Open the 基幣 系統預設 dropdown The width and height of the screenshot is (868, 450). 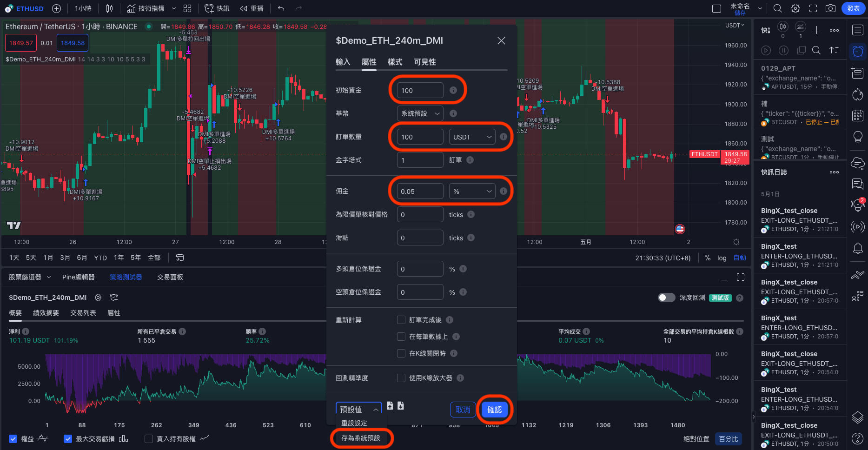(x=420, y=113)
